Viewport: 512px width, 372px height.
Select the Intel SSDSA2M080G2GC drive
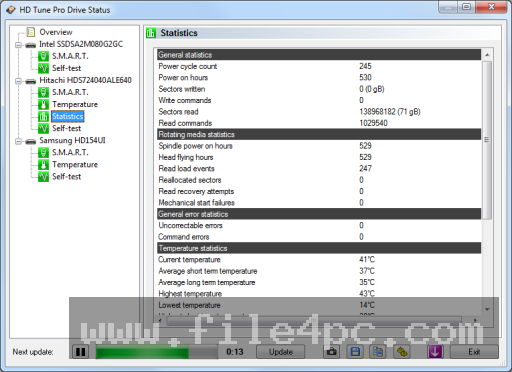point(81,44)
